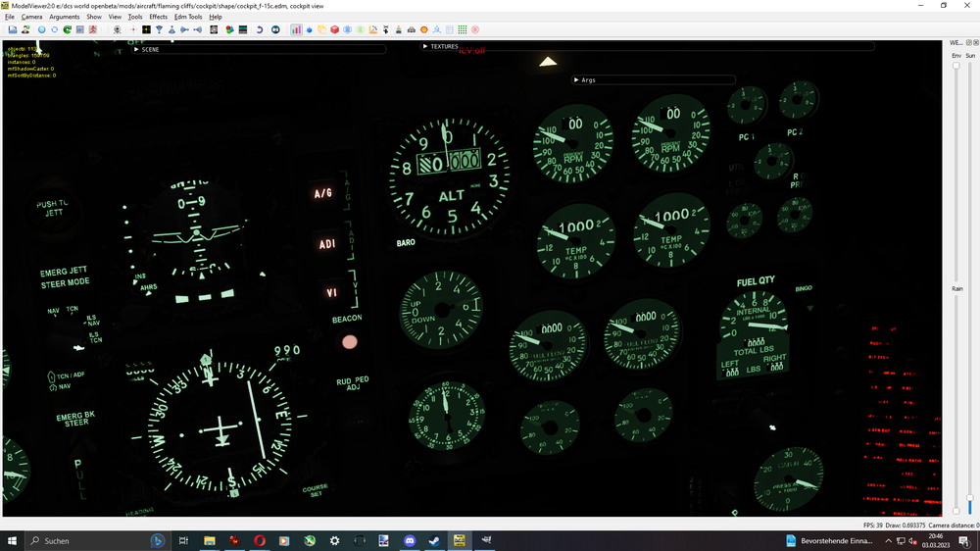Open the Tools menu
980x551 pixels.
point(135,17)
